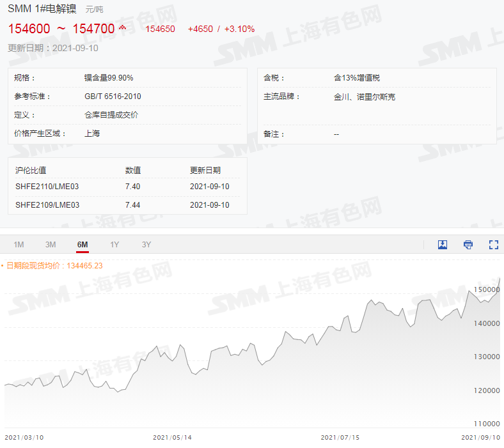This screenshot has height=448, width=504.
Task: Click the save chart as image icon
Action: (x=443, y=245)
